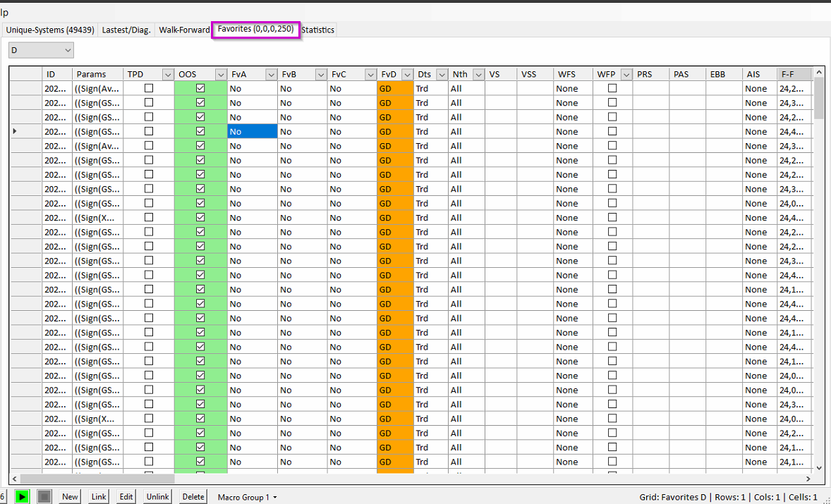Click the Unlink button
The image size is (831, 504).
point(157,496)
